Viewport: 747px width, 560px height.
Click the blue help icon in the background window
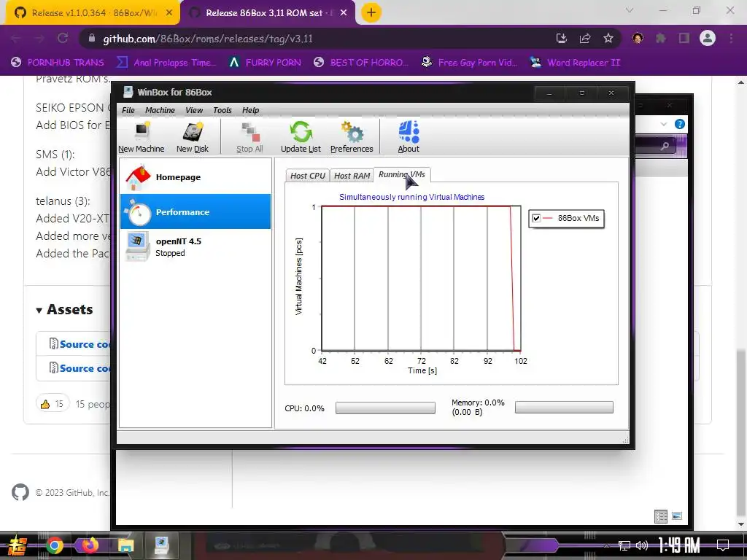[x=680, y=124]
